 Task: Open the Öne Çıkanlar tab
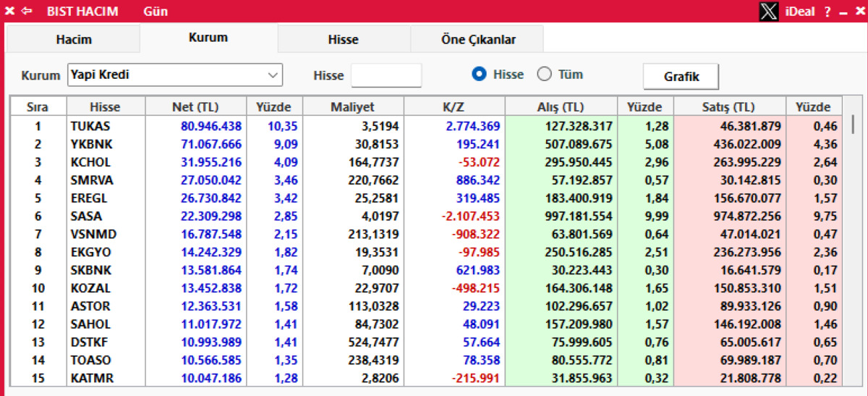point(478,40)
